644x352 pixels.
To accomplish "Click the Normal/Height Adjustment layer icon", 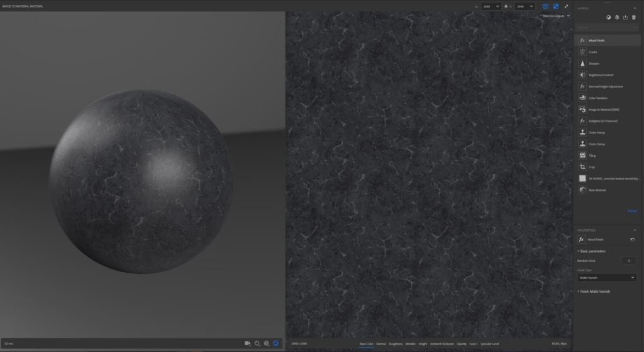I will click(x=582, y=86).
